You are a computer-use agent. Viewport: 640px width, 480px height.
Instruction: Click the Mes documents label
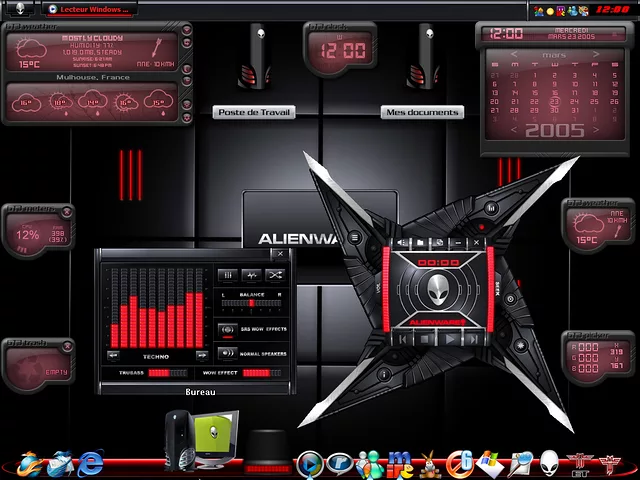[422, 112]
